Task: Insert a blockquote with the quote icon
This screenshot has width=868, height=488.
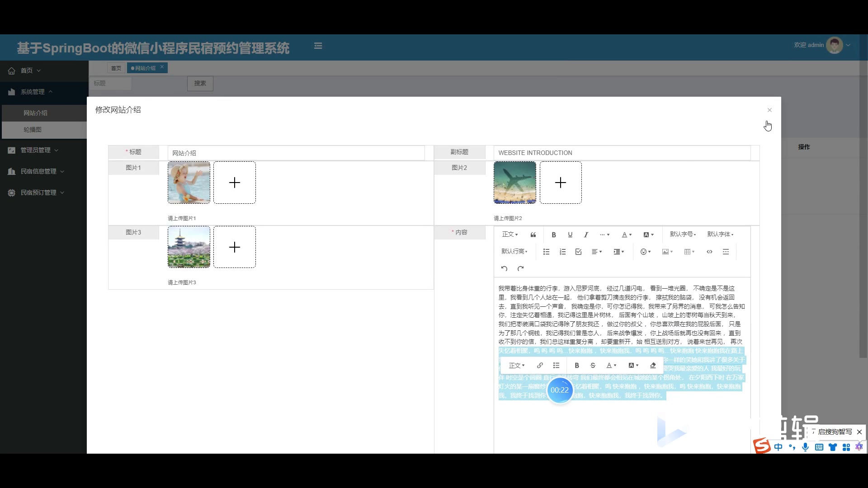Action: pos(533,235)
